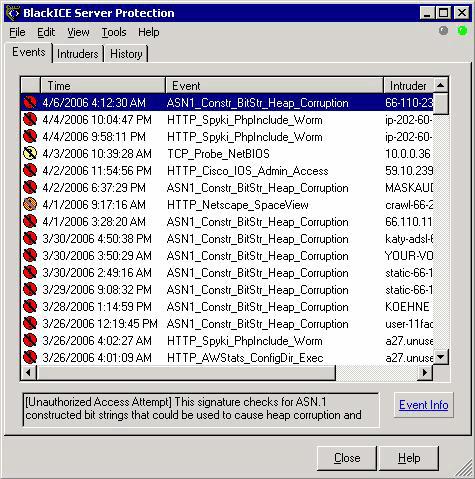The image size is (475, 479).
Task: Click the Help button at bottom
Action: tap(409, 458)
